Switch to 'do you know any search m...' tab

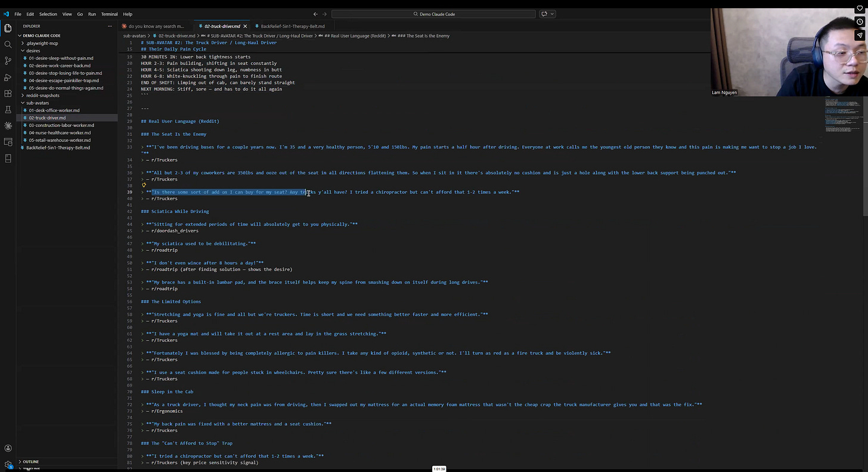(x=156, y=26)
